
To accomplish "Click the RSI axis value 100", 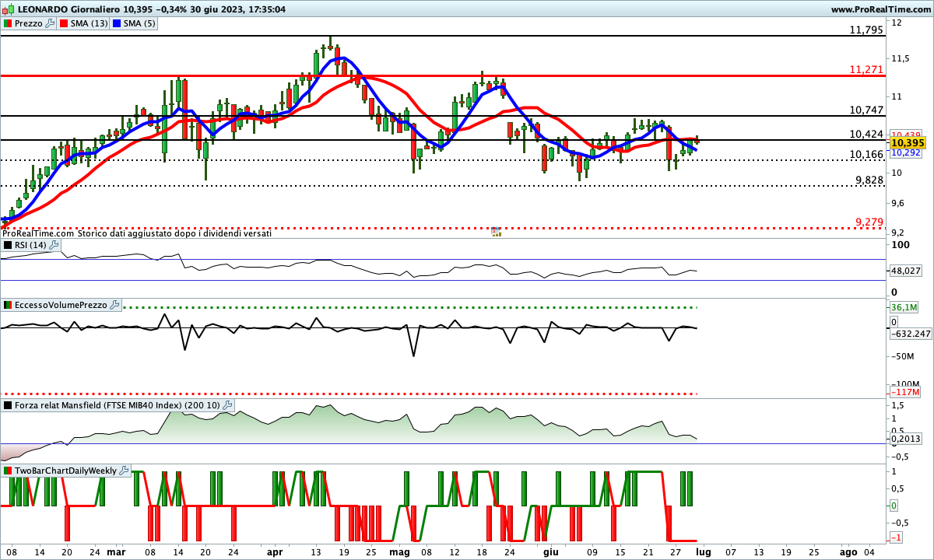I will point(900,244).
